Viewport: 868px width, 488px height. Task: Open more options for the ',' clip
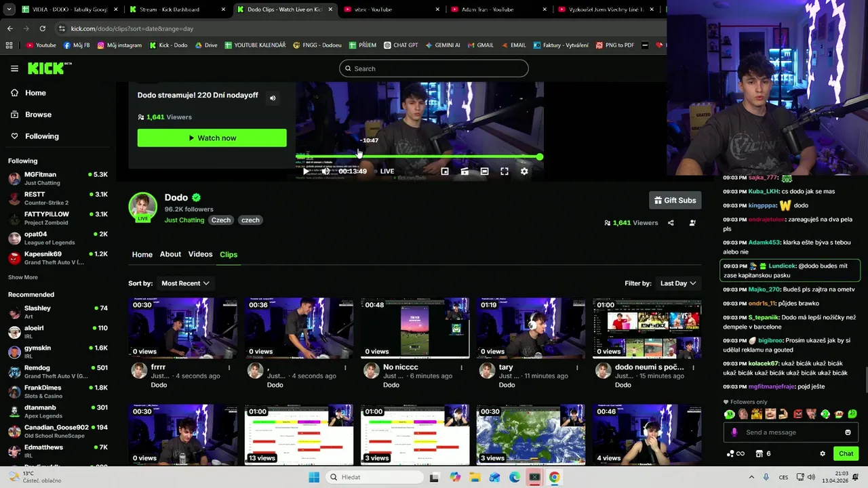345,368
